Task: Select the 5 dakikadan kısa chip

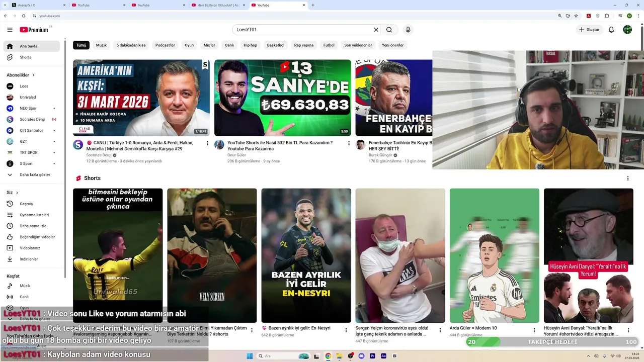Action: 131,45
